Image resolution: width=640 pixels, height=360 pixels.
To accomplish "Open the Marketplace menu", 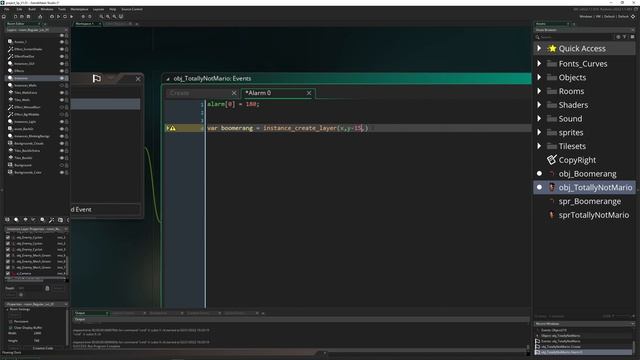I will (x=79, y=9).
